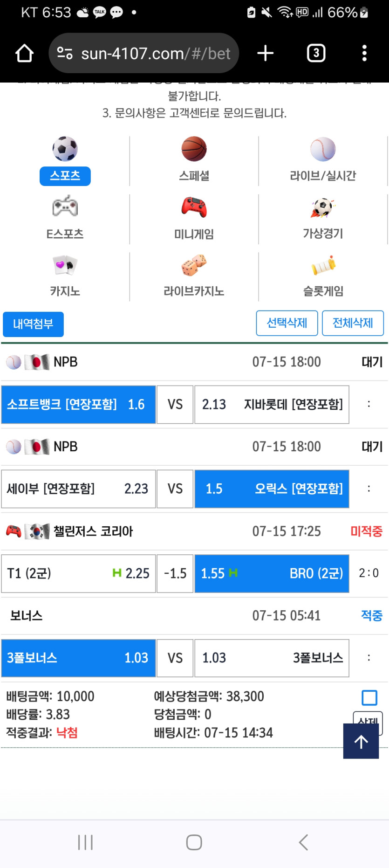Select the 카지노 playing cards icon
The width and height of the screenshot is (389, 868).
click(x=65, y=265)
